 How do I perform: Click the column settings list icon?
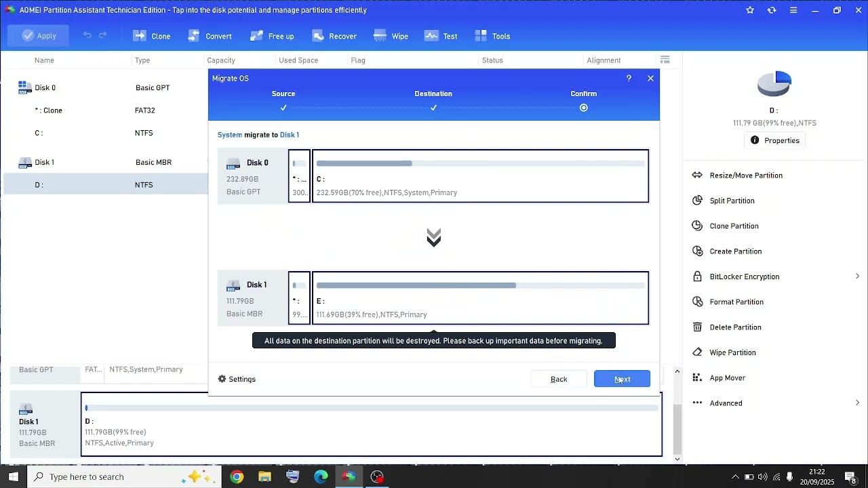(x=665, y=60)
